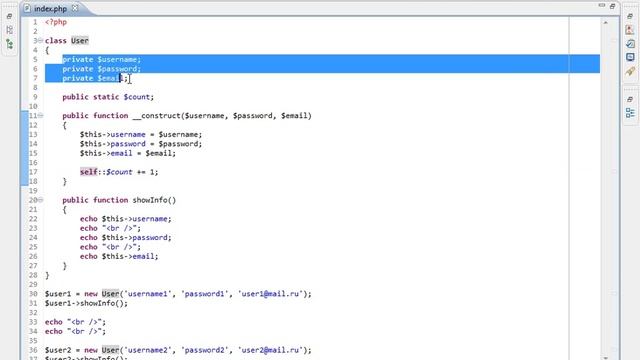Click '$user1->showInfo();' call
This screenshot has height=360, width=640.
coord(86,303)
